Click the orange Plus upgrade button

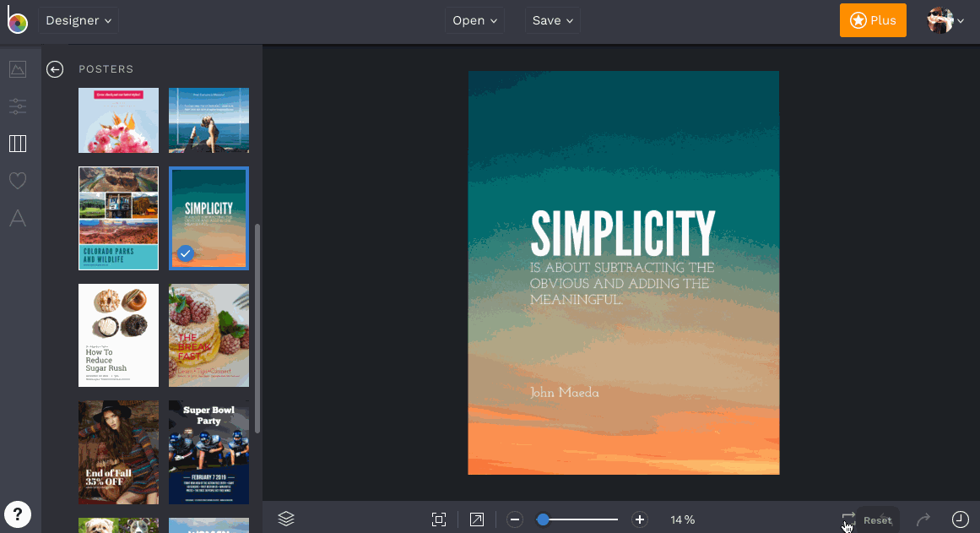pos(873,20)
